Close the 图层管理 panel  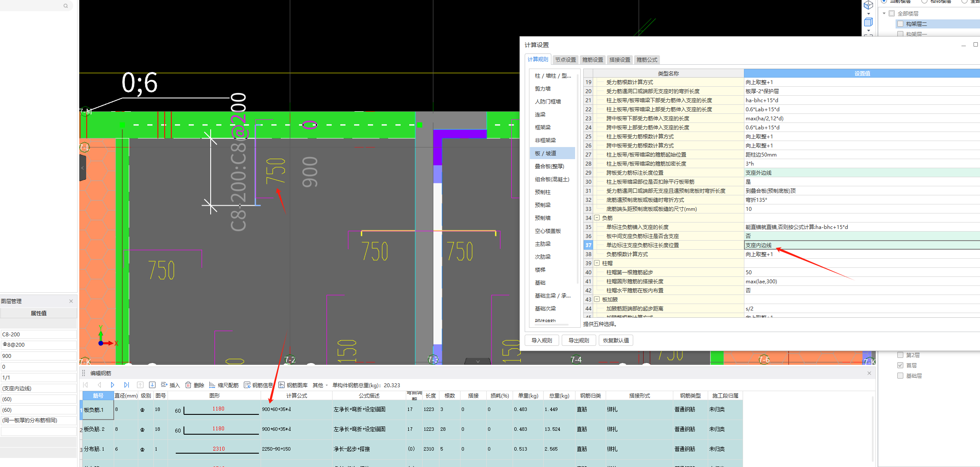[x=71, y=301]
